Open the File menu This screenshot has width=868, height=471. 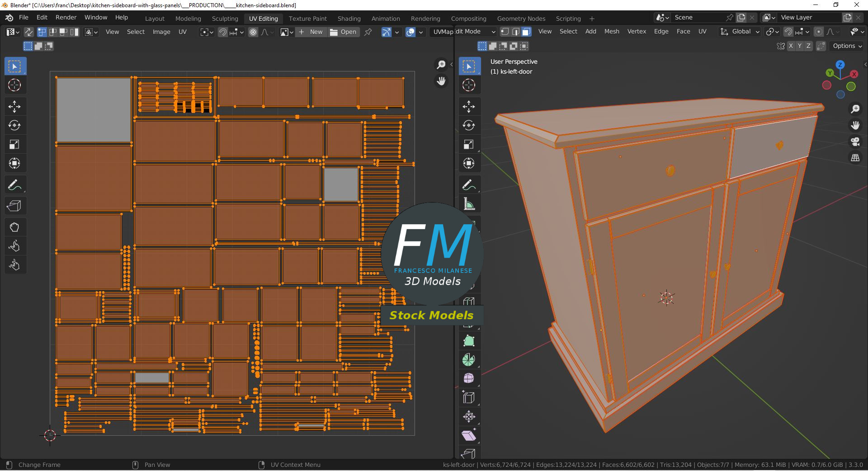pos(24,17)
